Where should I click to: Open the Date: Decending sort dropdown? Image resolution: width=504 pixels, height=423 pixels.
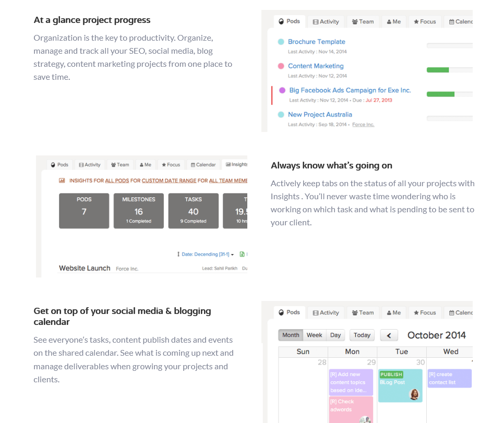[206, 255]
